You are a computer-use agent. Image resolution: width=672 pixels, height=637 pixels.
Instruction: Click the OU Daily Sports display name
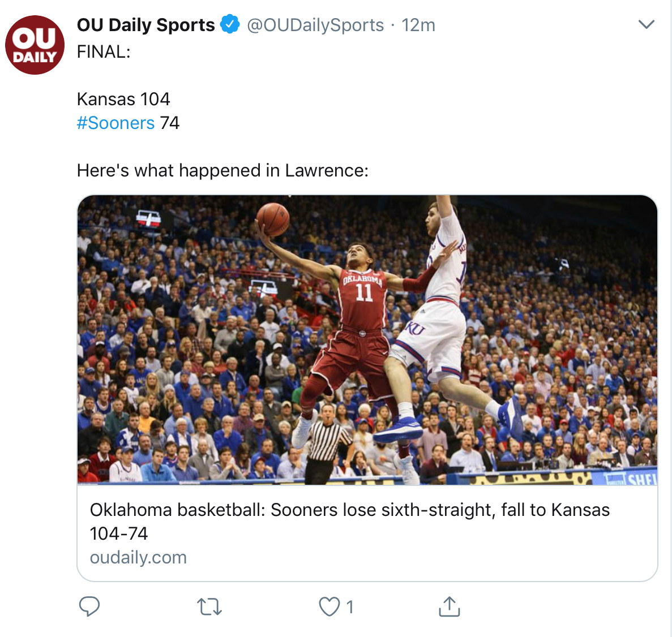pyautogui.click(x=146, y=25)
